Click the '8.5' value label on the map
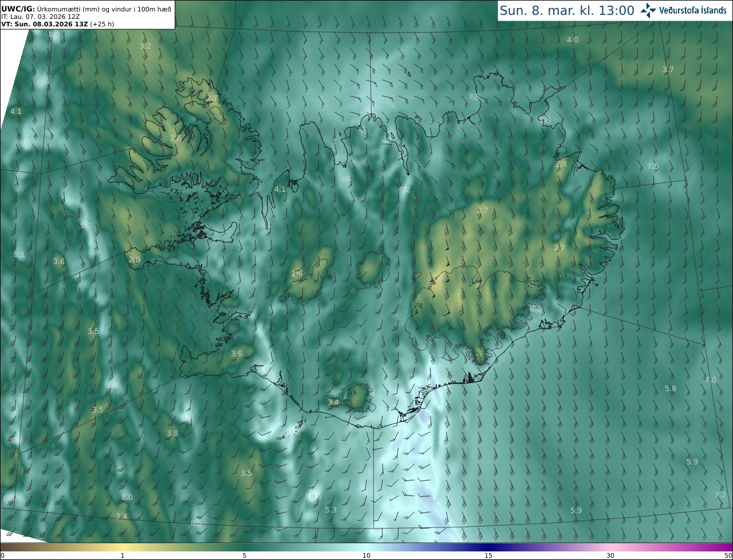 coord(196,523)
